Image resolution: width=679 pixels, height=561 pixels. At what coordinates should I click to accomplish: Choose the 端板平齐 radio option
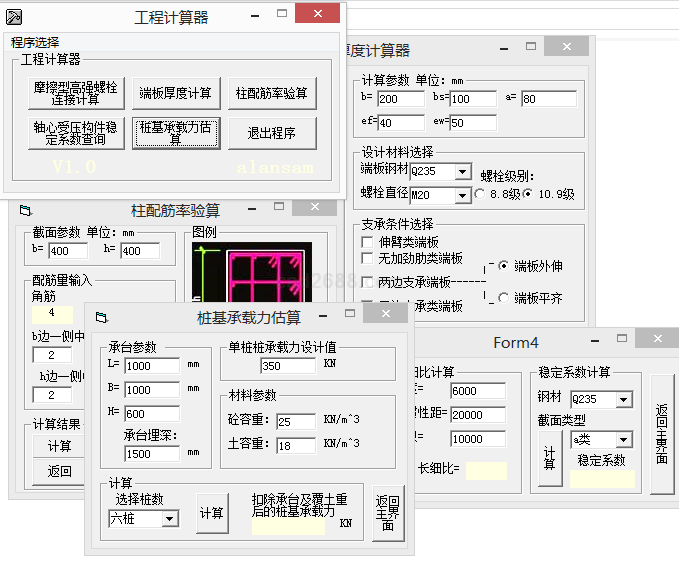pyautogui.click(x=503, y=297)
